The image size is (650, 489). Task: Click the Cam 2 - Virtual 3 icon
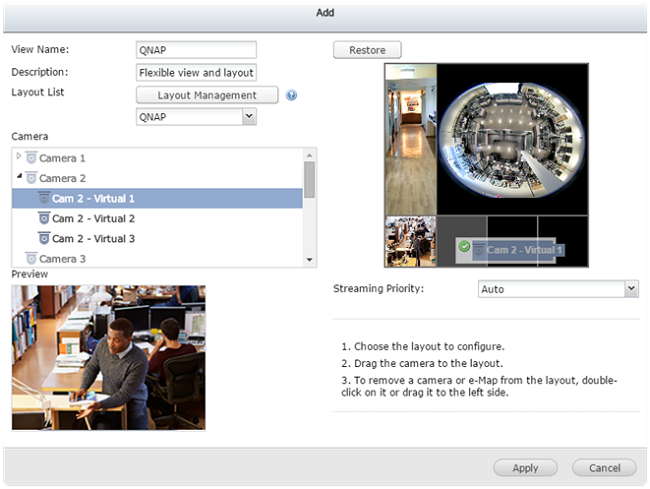[x=44, y=238]
